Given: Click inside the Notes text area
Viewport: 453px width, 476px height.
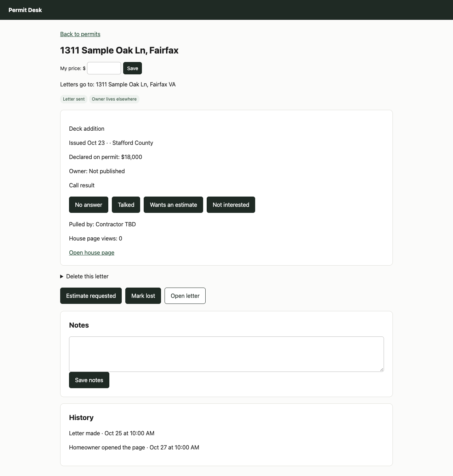Looking at the screenshot, I should 226,354.
